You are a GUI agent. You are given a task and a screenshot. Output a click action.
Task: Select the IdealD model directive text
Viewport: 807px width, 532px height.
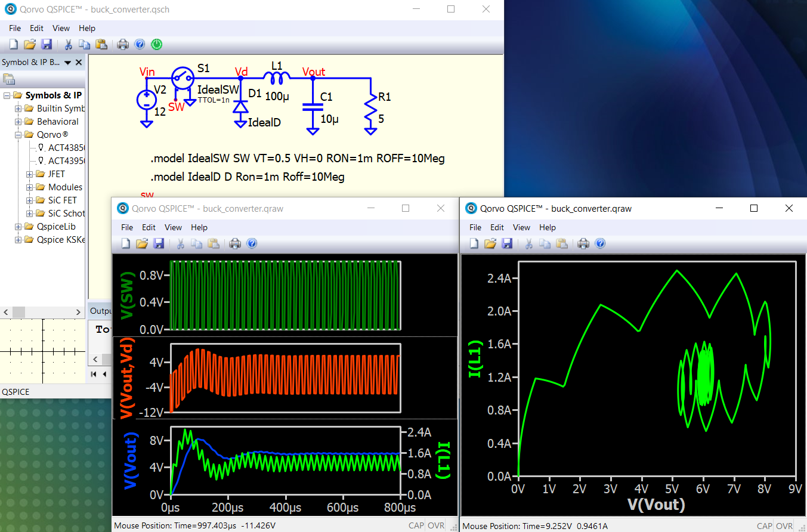coord(248,177)
